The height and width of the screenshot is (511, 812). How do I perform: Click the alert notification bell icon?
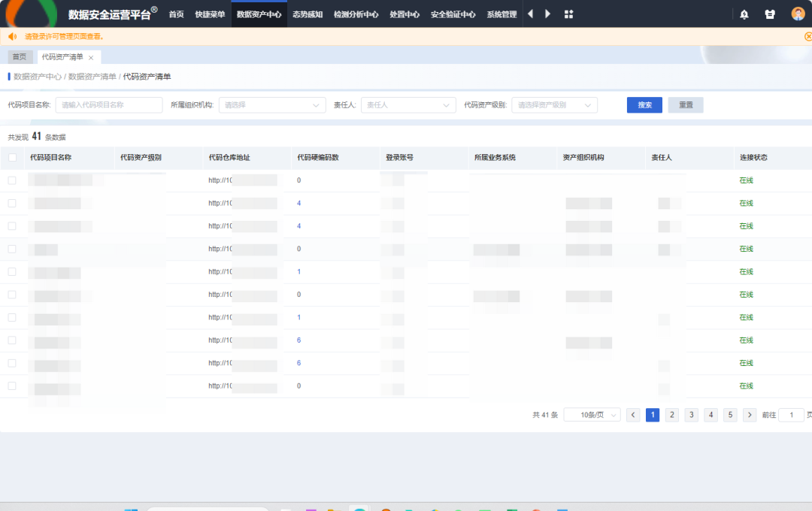pos(744,14)
